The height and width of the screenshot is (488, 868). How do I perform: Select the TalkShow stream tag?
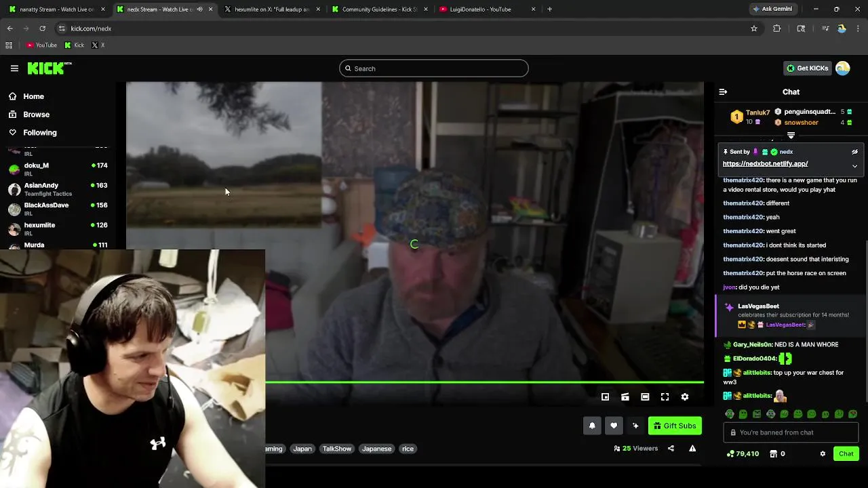point(337,449)
